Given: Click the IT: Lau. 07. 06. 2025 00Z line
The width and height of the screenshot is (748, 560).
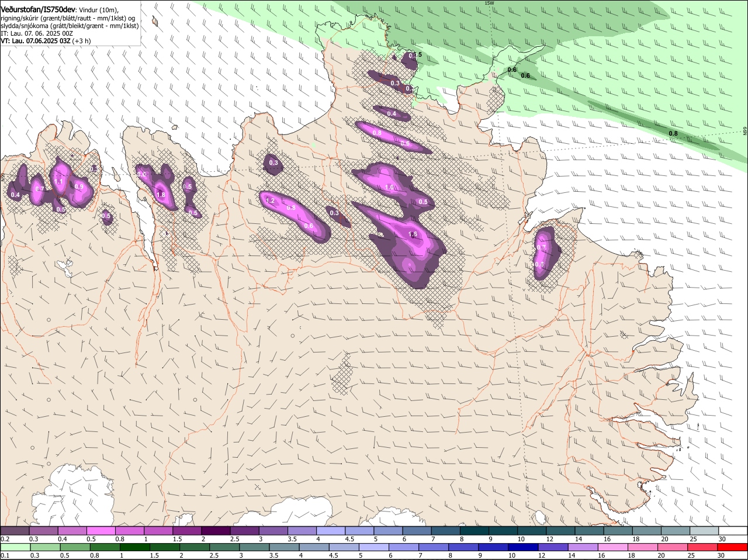Looking at the screenshot, I should click(37, 33).
